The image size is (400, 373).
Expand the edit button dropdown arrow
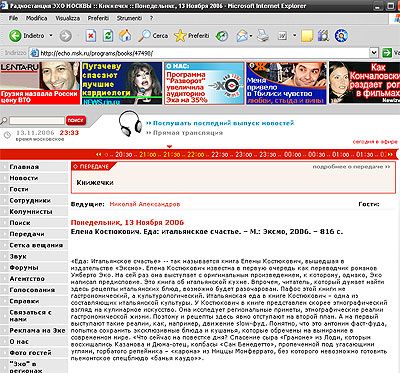294,35
